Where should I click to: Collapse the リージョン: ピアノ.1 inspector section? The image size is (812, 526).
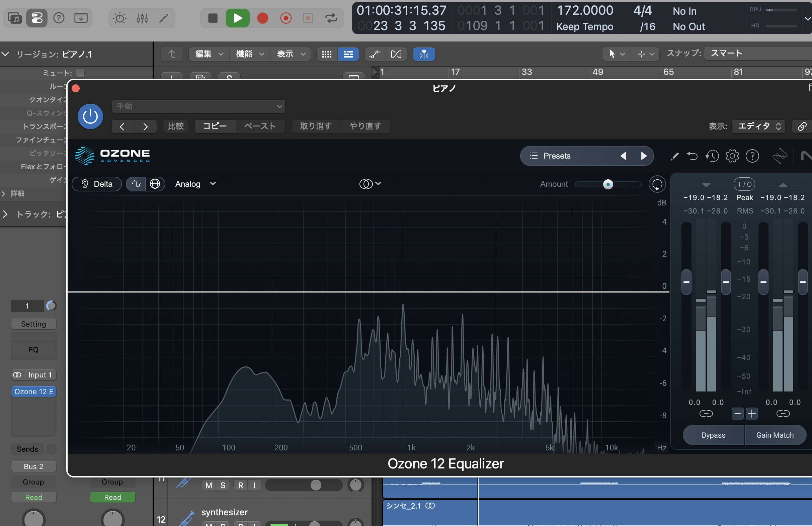click(5, 54)
